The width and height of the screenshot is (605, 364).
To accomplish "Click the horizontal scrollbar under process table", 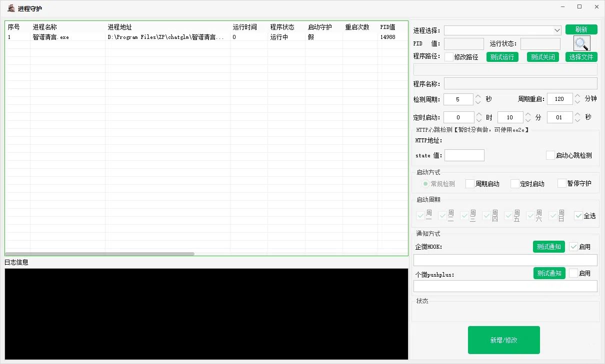I will point(100,254).
